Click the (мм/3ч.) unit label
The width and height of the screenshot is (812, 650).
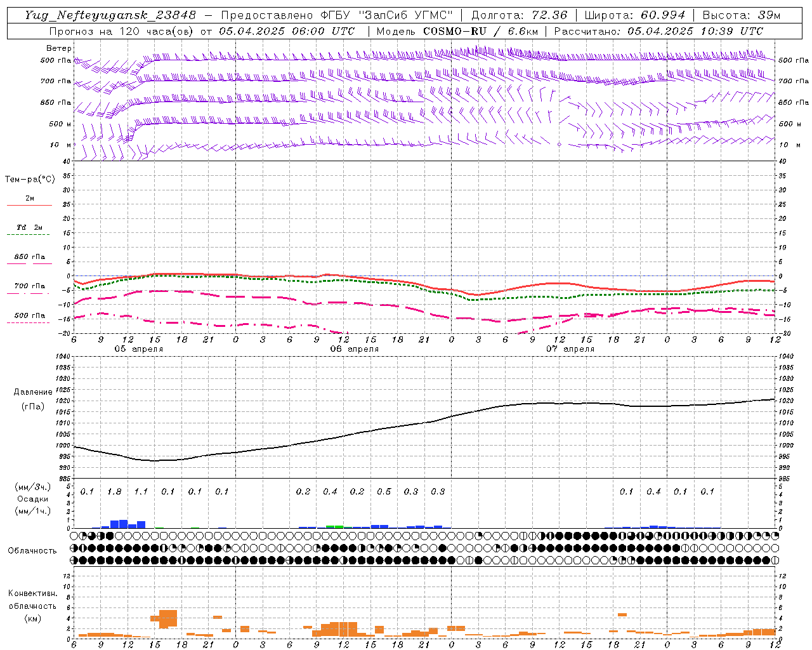(x=33, y=487)
